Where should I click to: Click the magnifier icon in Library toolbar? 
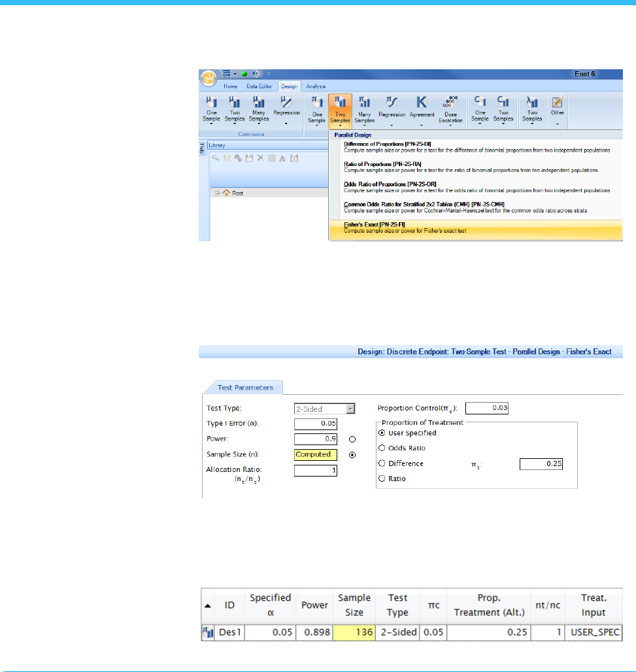coord(216,158)
